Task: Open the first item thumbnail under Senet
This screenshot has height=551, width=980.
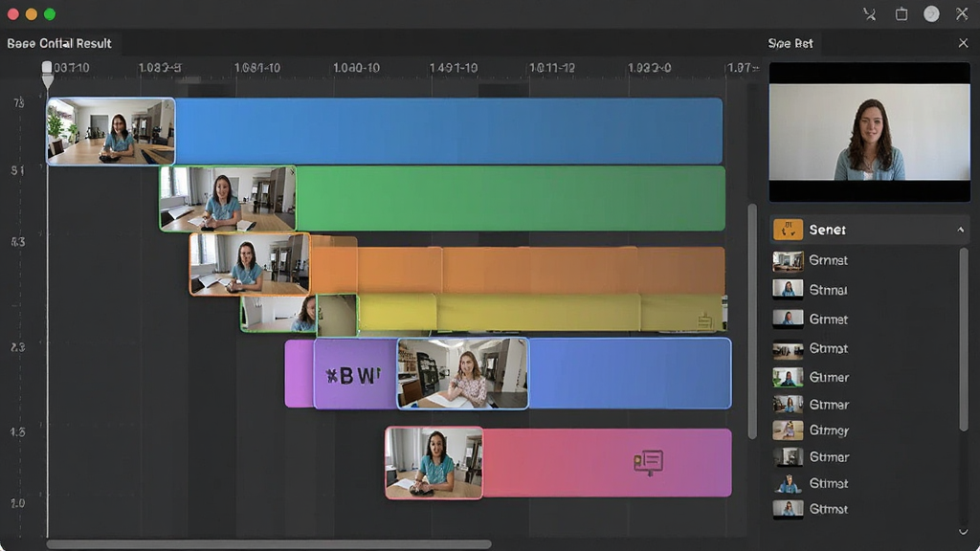Action: tap(788, 261)
